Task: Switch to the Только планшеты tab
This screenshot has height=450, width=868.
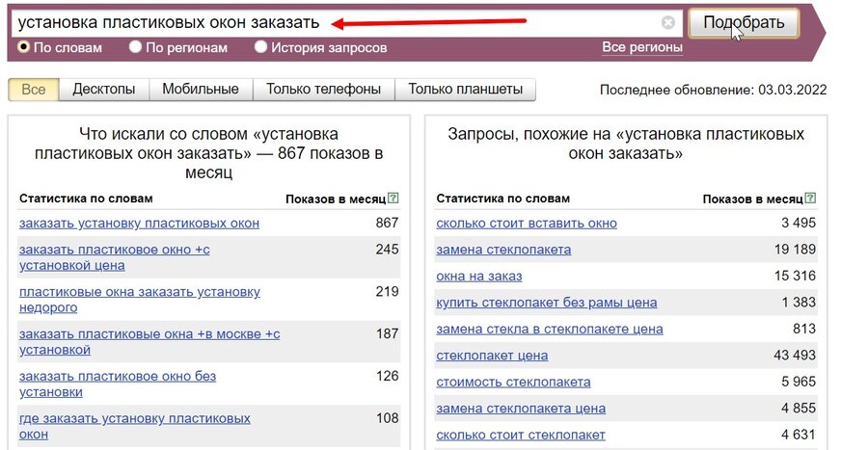Action: (466, 90)
